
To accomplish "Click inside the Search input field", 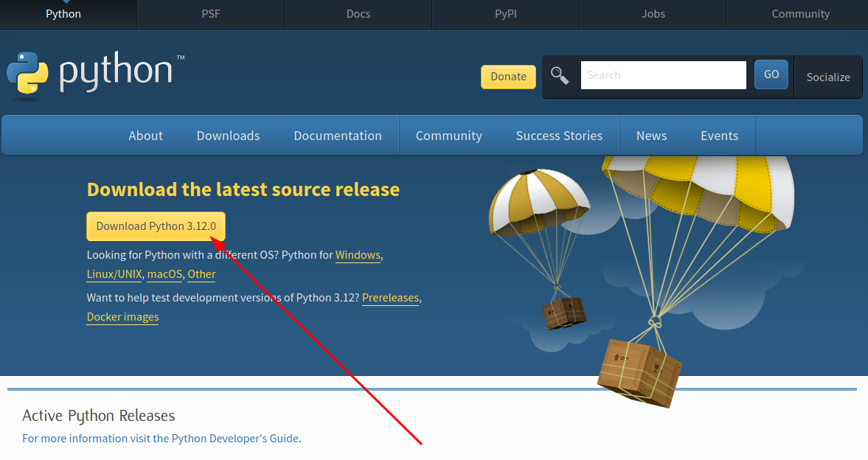I will click(x=662, y=74).
